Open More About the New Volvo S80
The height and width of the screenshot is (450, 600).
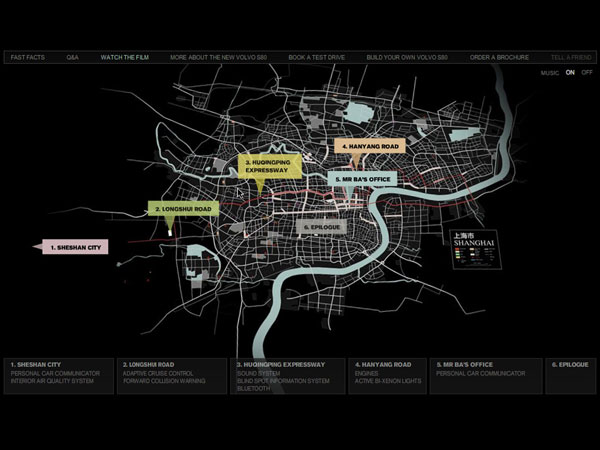[218, 57]
